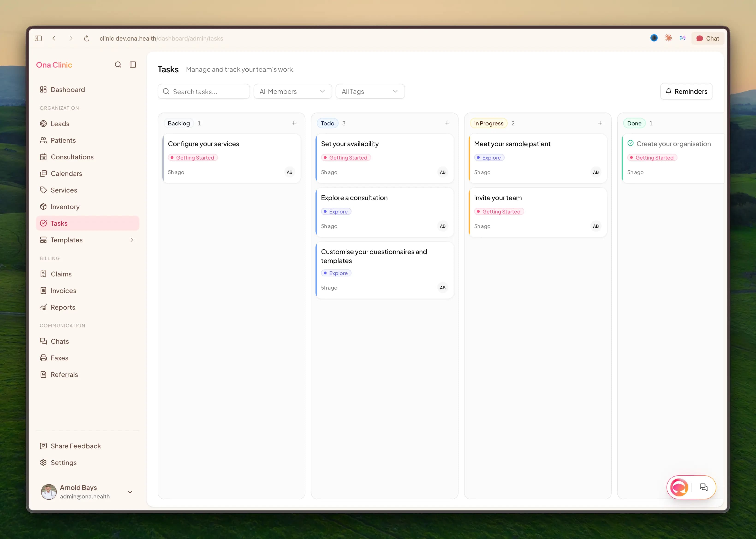This screenshot has width=756, height=539.
Task: Open Consultations in sidebar
Action: click(88, 157)
